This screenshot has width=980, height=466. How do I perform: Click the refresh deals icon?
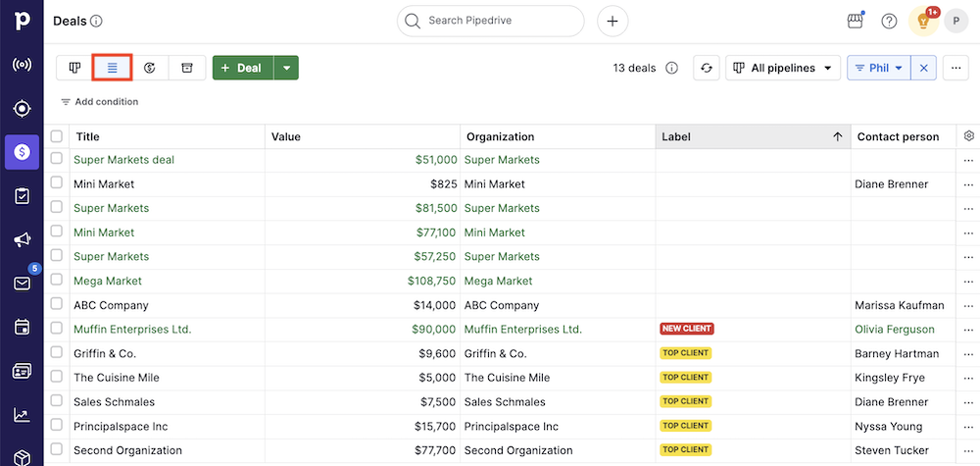707,68
